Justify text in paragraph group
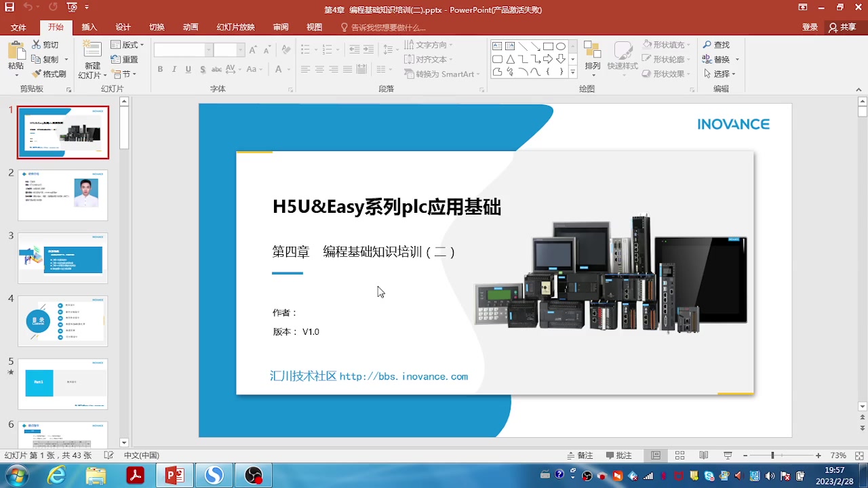The width and height of the screenshot is (868, 488). coord(347,69)
